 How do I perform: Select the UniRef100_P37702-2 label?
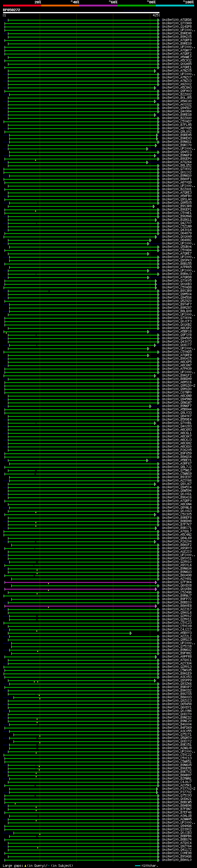pyautogui.click(x=179, y=789)
